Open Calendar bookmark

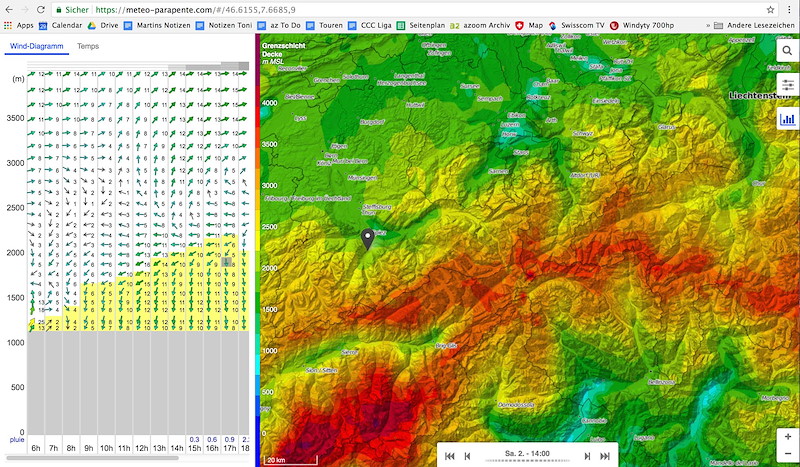click(60, 25)
